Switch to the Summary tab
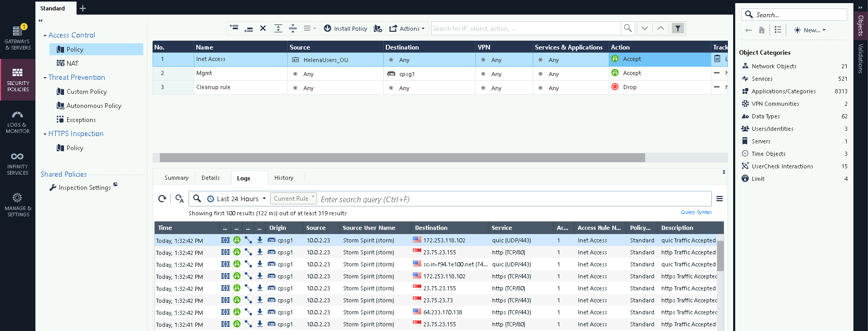The height and width of the screenshot is (331, 868). pos(177,178)
